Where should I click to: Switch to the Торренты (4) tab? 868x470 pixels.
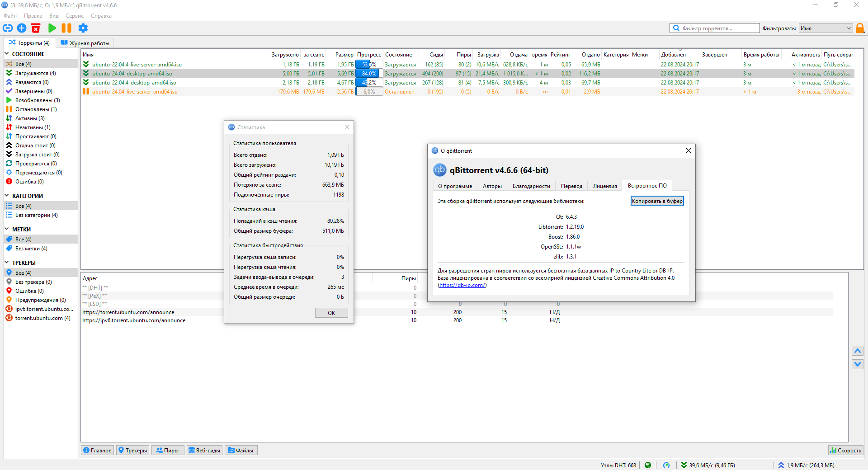pyautogui.click(x=29, y=43)
